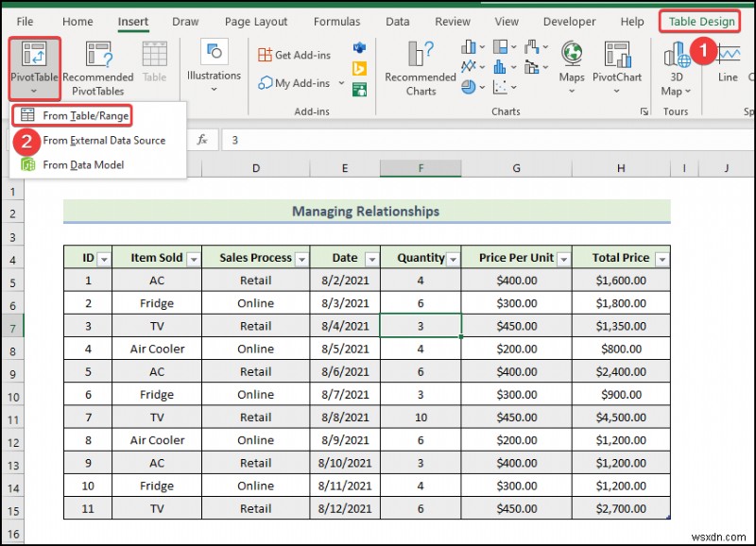Screen dimensions: 756x546
Task: Select the cell with value $1,800.00
Action: point(621,303)
